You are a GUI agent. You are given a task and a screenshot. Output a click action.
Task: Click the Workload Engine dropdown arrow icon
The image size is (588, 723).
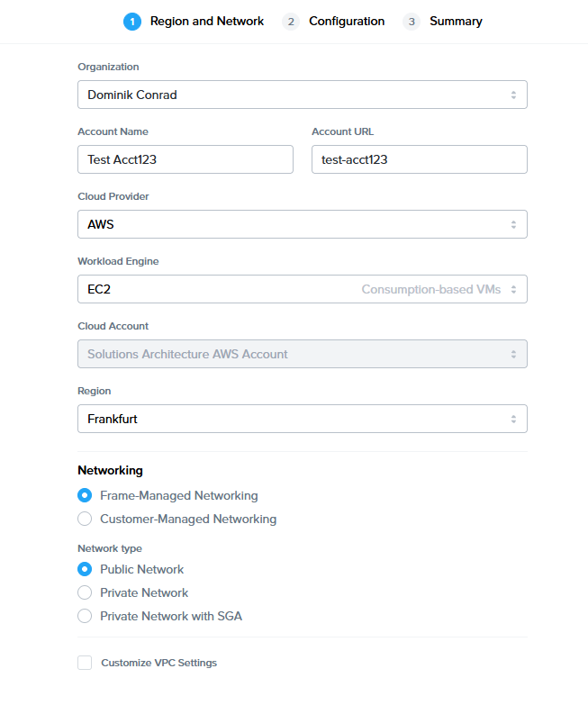(513, 289)
